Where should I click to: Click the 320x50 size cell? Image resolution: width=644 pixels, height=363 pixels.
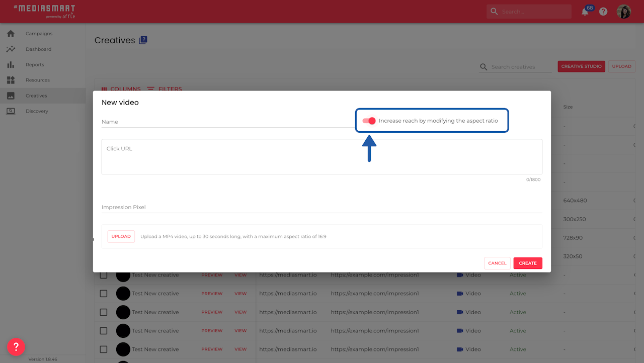tap(573, 256)
